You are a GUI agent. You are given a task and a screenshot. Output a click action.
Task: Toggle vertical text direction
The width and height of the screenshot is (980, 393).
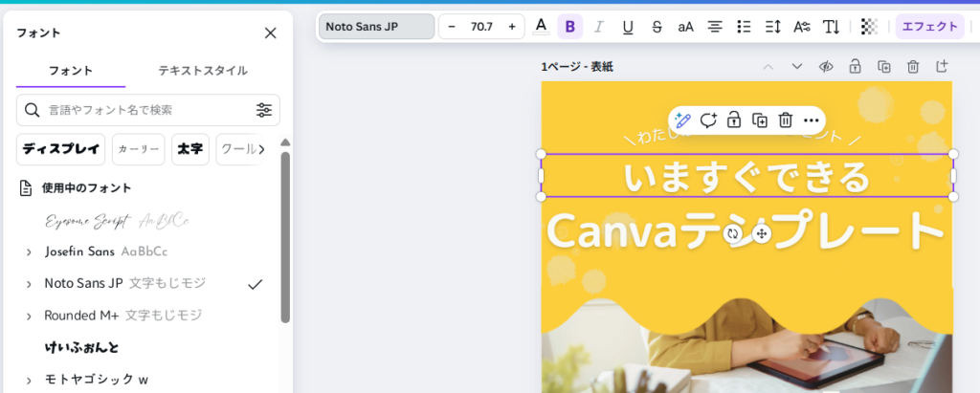tap(832, 27)
